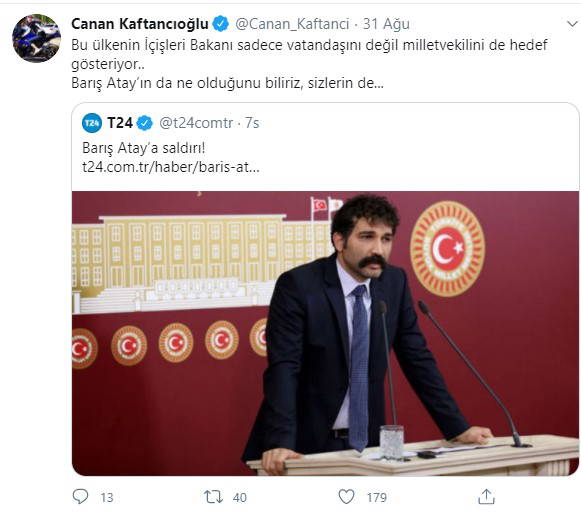Click verified badge beside Canan Kaftancıoğlu

coord(220,24)
